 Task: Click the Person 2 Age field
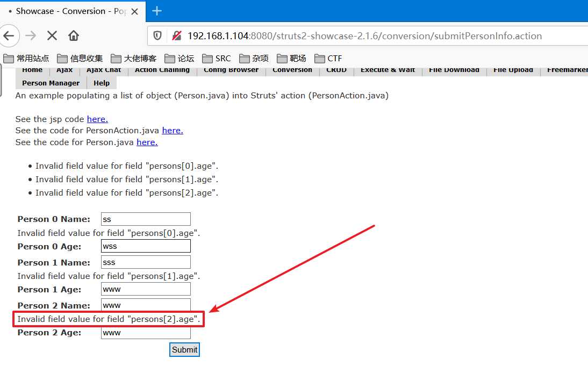(x=146, y=333)
